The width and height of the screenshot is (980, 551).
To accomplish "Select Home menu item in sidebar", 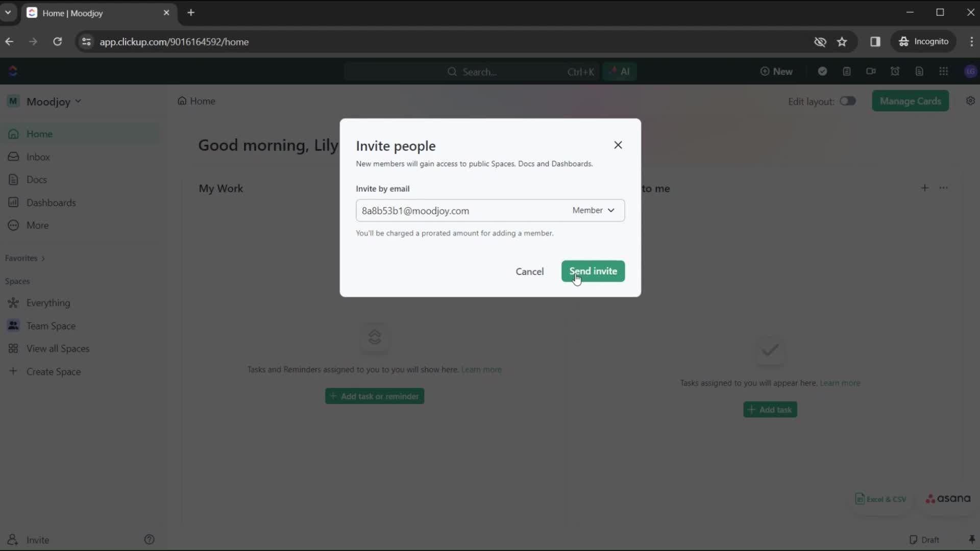I will 39,134.
